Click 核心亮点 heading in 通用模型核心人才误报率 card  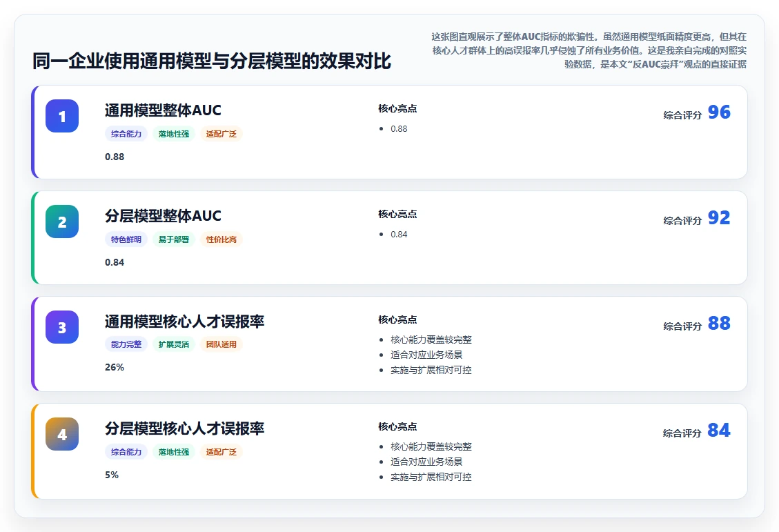(397, 320)
